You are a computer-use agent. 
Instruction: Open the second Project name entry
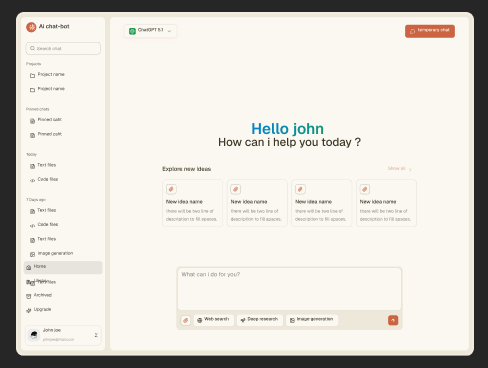pyautogui.click(x=47, y=89)
